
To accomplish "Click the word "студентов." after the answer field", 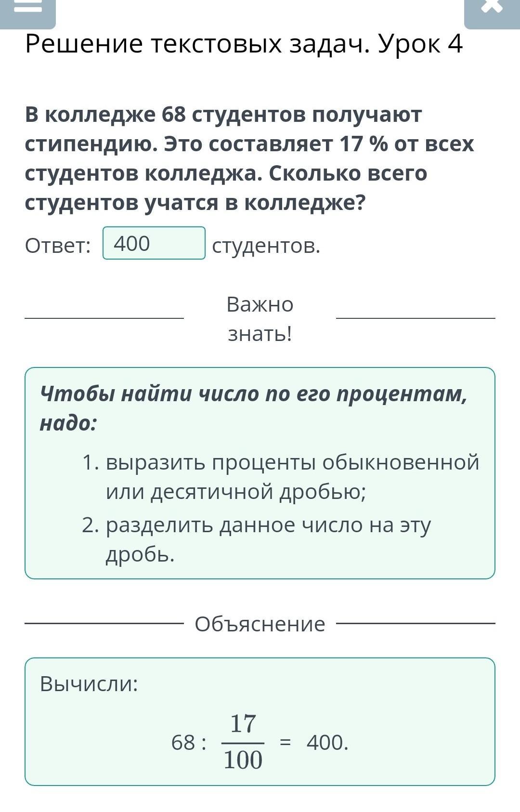I will [x=266, y=246].
